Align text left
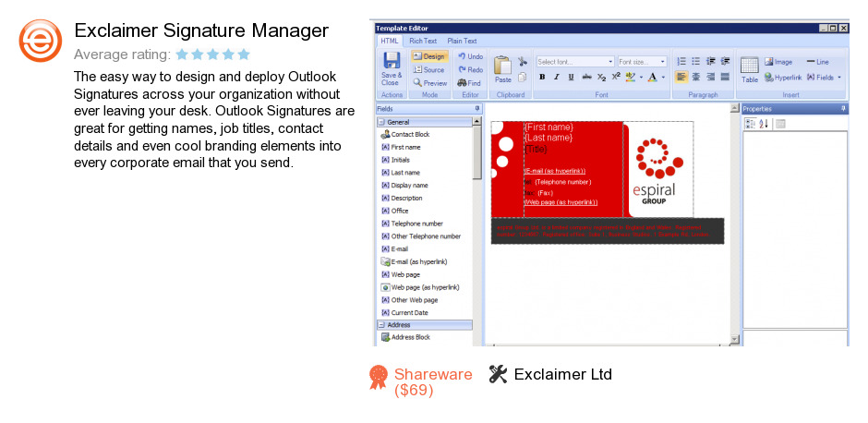This screenshot has width=868, height=423. (681, 77)
